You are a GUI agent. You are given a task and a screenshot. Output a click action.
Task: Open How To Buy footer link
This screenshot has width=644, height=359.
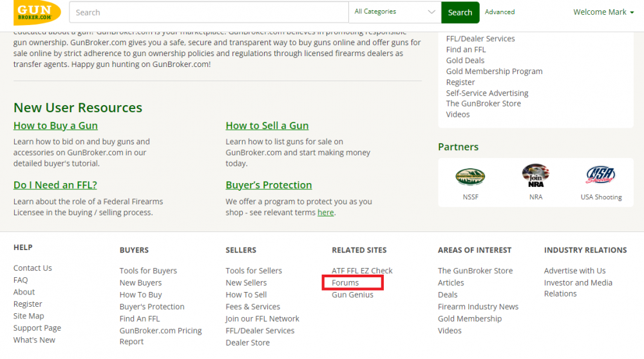pyautogui.click(x=140, y=295)
